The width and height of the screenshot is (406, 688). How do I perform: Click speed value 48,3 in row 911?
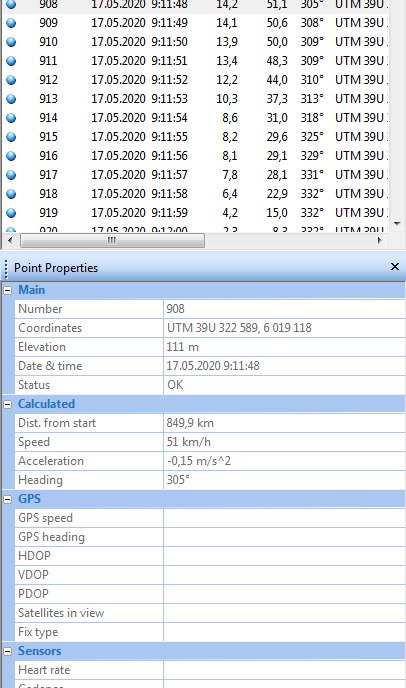(277, 61)
